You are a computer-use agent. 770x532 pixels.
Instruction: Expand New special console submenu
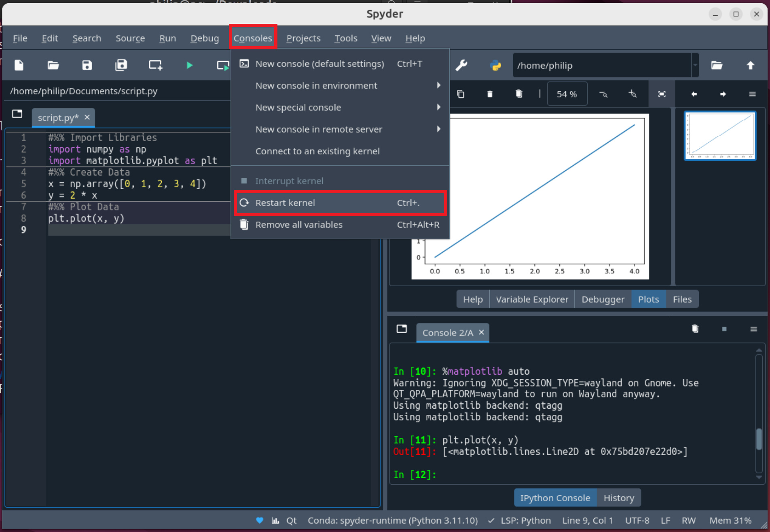pos(340,107)
